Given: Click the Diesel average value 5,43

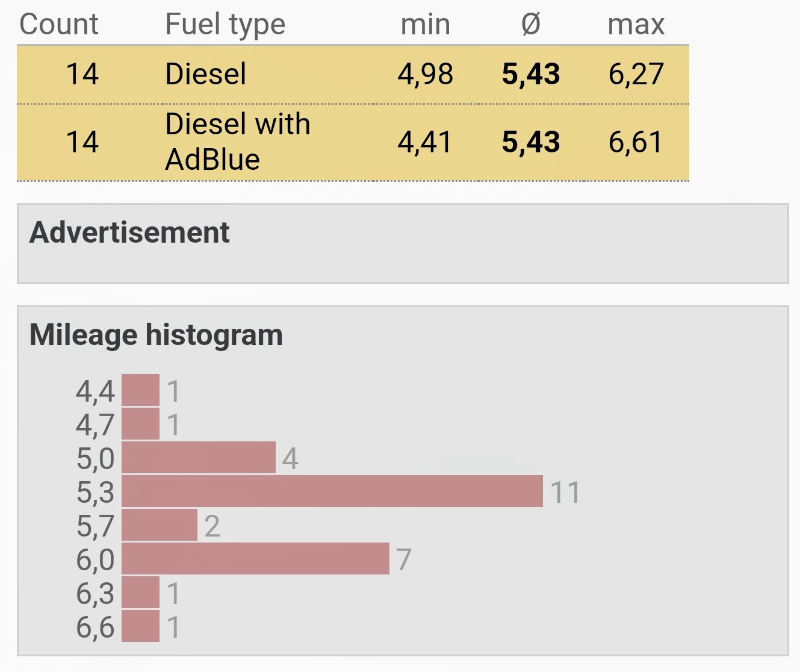Looking at the screenshot, I should tap(531, 75).
